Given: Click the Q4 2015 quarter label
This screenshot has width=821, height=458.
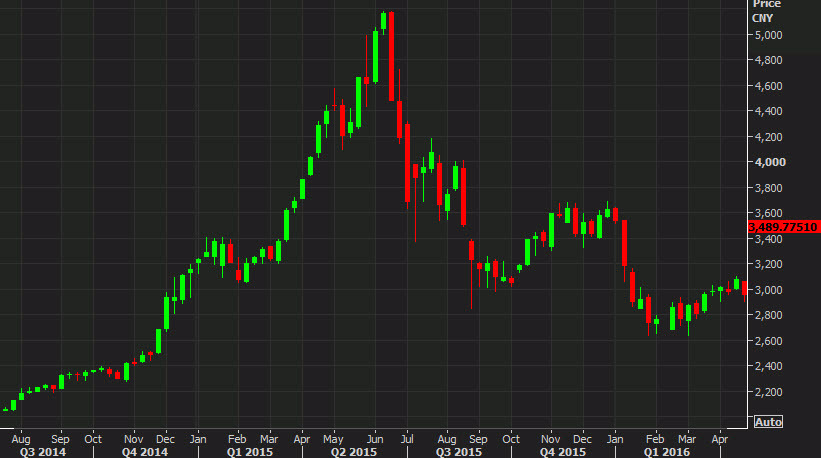Looking at the screenshot, I should (x=562, y=452).
